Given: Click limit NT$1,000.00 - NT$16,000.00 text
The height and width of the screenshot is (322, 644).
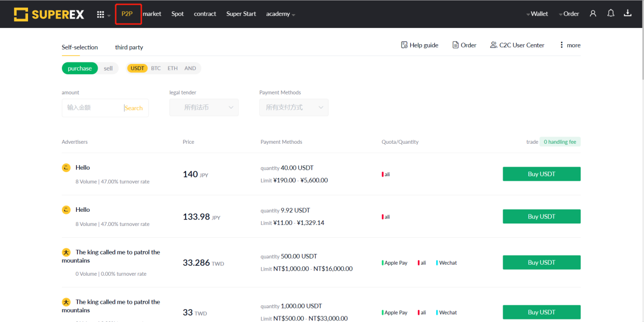Looking at the screenshot, I should point(306,269).
